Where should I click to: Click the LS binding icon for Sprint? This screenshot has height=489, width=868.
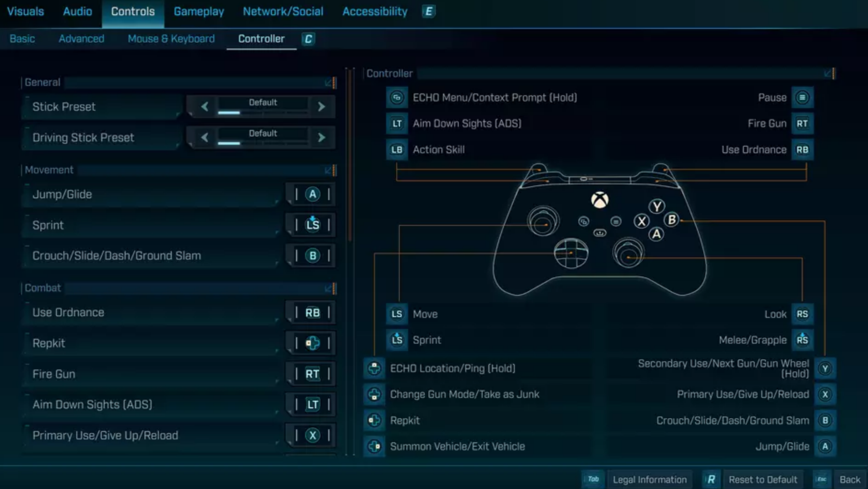tap(312, 225)
